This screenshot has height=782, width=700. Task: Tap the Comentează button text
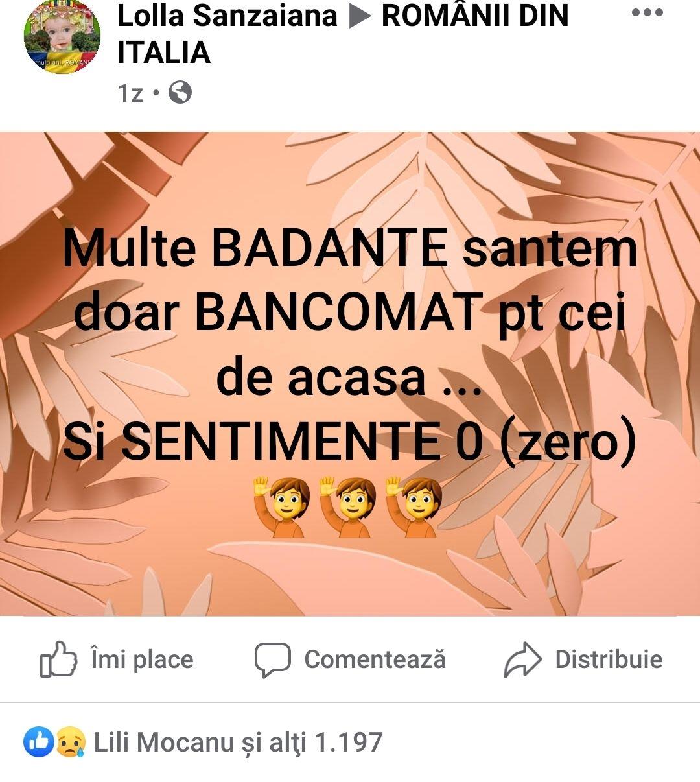click(375, 659)
